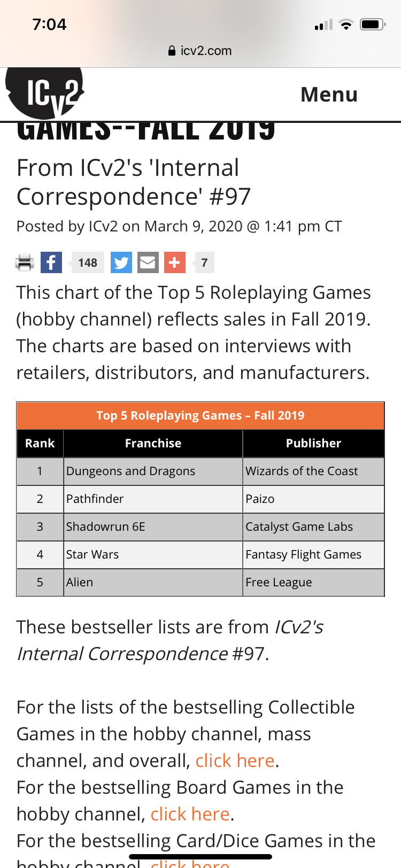Image resolution: width=401 pixels, height=868 pixels.
Task: Follow Card/Dice Games 'click here' link
Action: (x=190, y=862)
